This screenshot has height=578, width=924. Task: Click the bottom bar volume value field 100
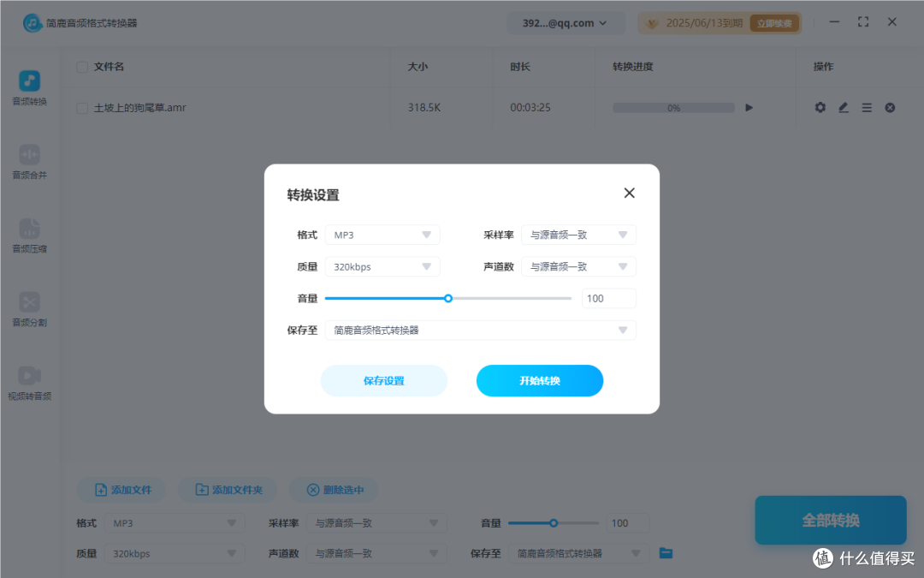pyautogui.click(x=627, y=523)
